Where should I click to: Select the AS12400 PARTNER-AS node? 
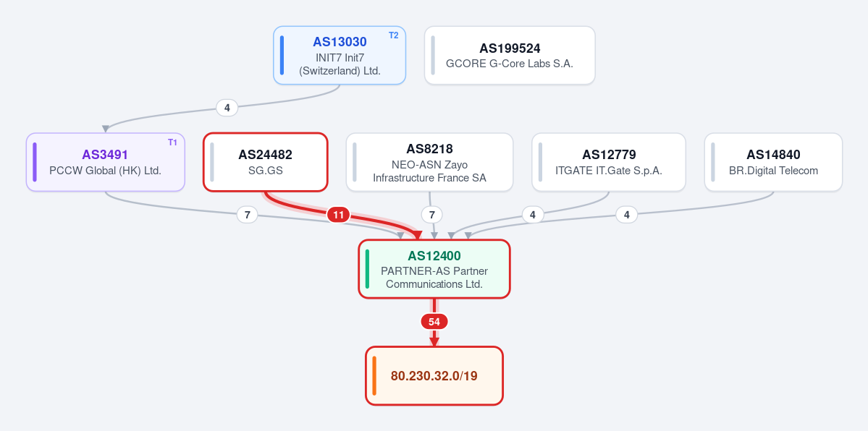[x=434, y=269]
